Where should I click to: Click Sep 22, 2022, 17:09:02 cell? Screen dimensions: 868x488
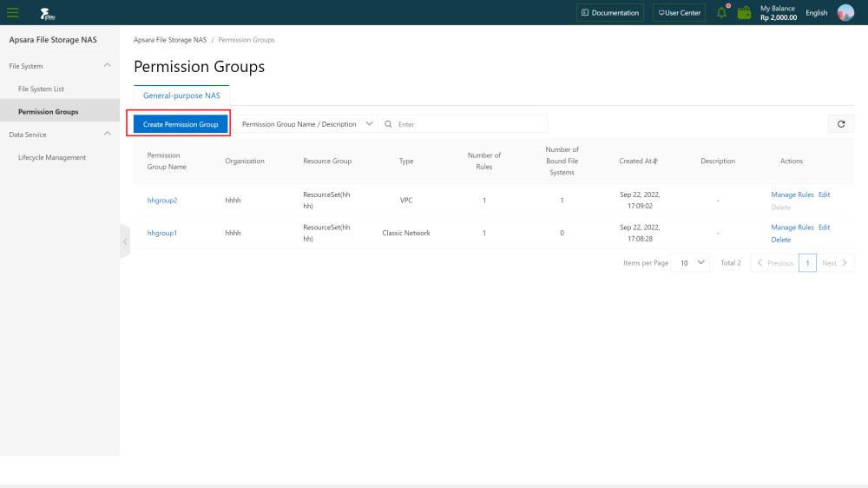pos(640,200)
